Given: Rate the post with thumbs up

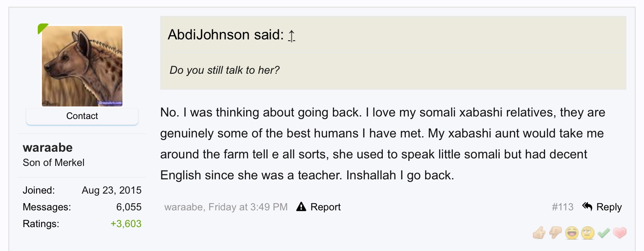Looking at the screenshot, I should 539,233.
